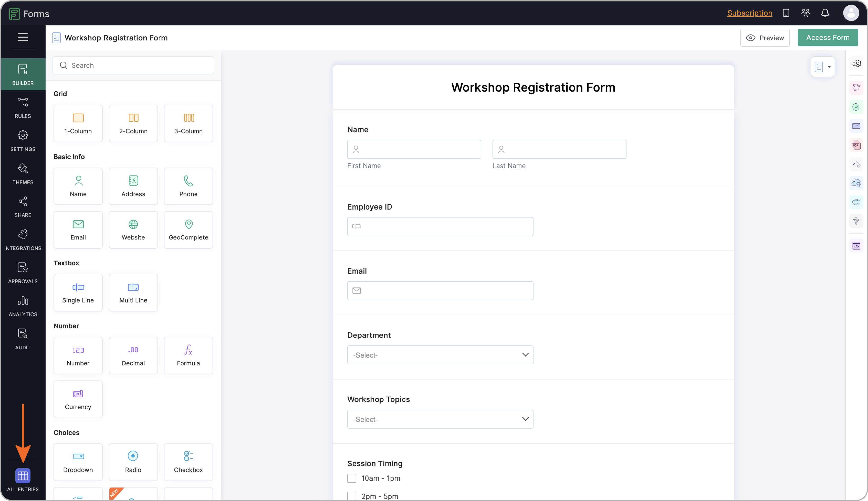The height and width of the screenshot is (501, 868).
Task: Open the Themes section
Action: (23, 174)
